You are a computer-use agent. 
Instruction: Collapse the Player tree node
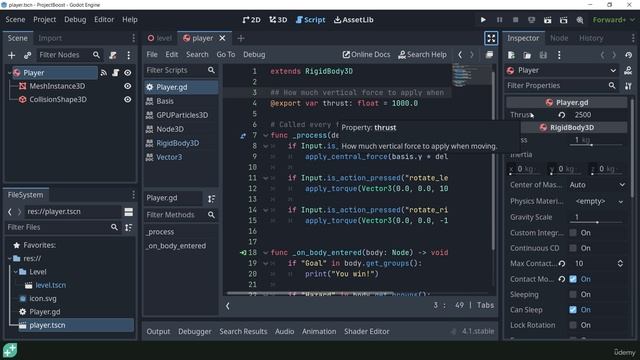[x=10, y=73]
